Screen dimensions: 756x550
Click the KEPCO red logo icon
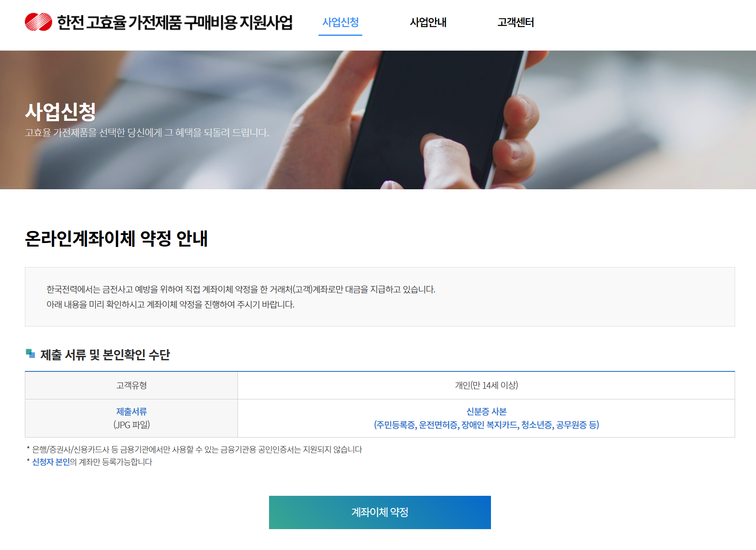pos(38,21)
